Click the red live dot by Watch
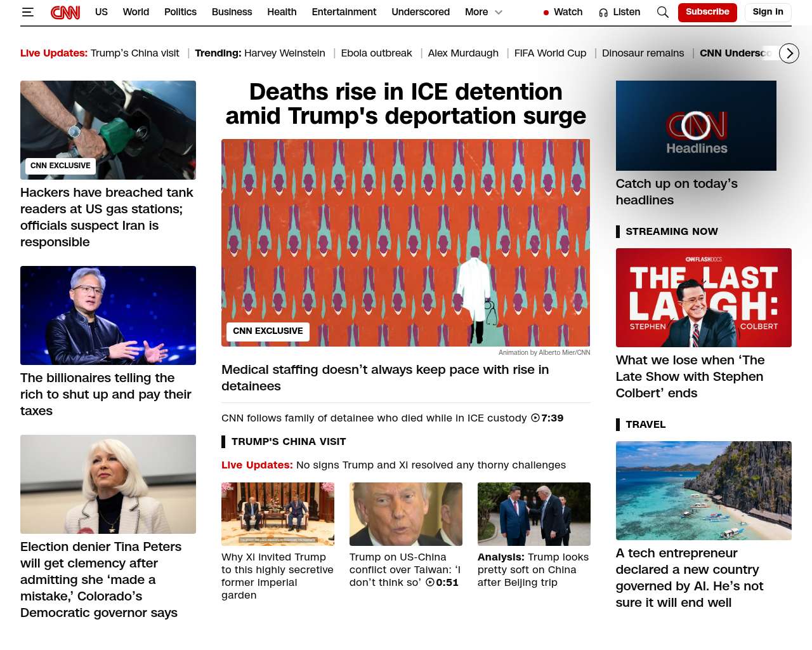This screenshot has width=812, height=650. (x=546, y=13)
